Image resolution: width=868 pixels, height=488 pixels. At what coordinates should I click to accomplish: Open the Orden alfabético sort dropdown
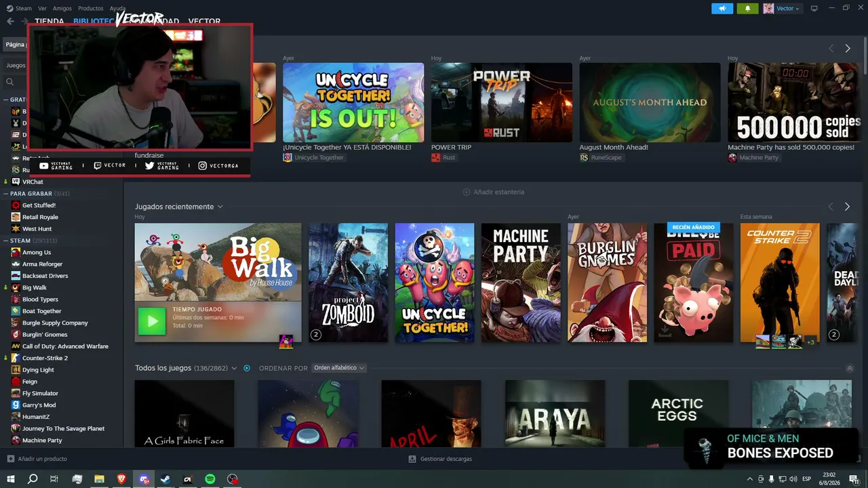coord(339,368)
